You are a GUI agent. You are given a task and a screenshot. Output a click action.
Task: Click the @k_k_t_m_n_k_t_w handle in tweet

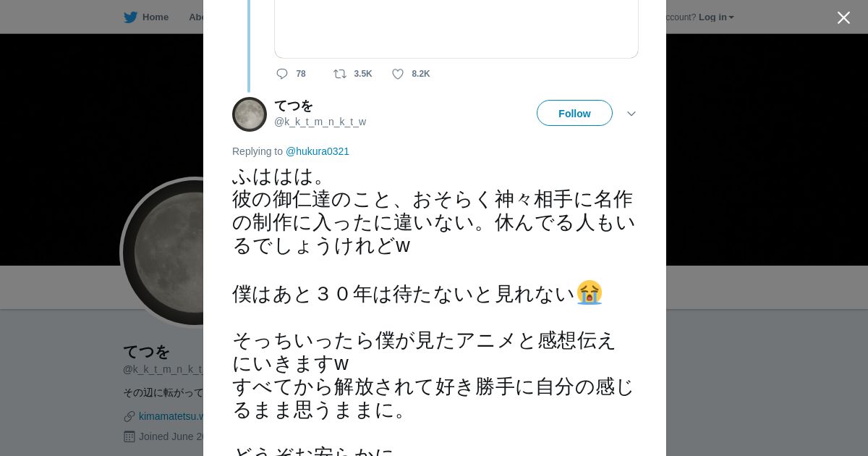320,122
